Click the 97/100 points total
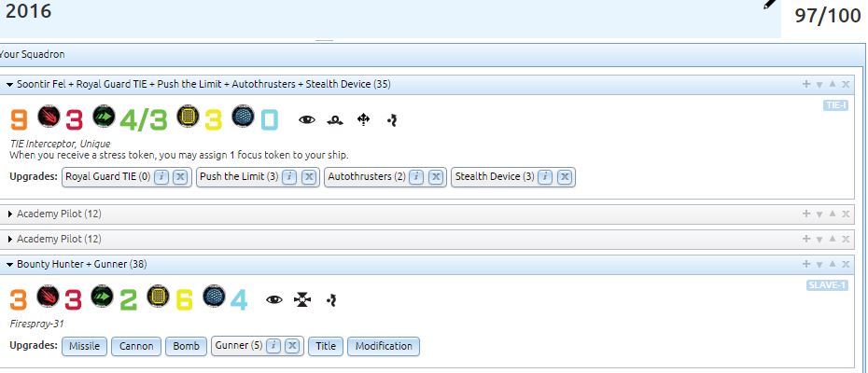868x373 pixels. point(828,16)
